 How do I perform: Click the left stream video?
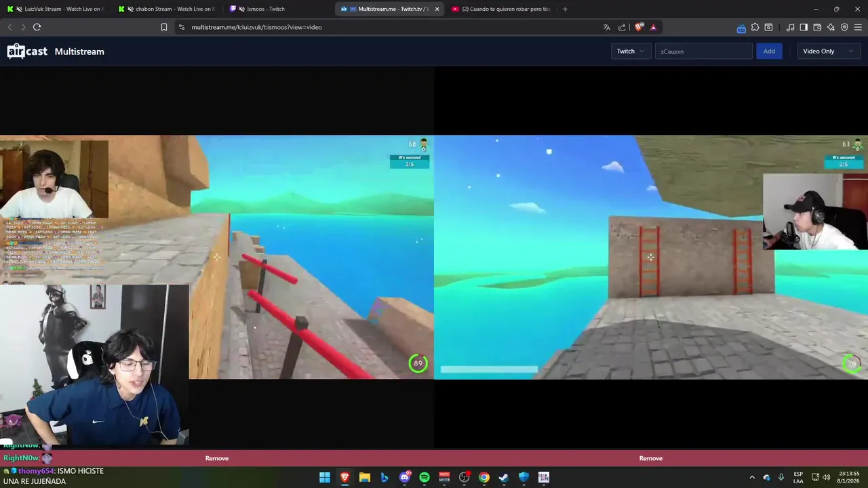[x=217, y=257]
